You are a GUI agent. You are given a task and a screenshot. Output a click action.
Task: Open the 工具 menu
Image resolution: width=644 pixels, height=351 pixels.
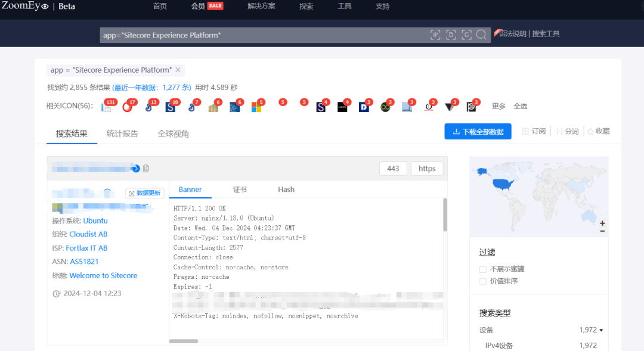click(x=344, y=6)
